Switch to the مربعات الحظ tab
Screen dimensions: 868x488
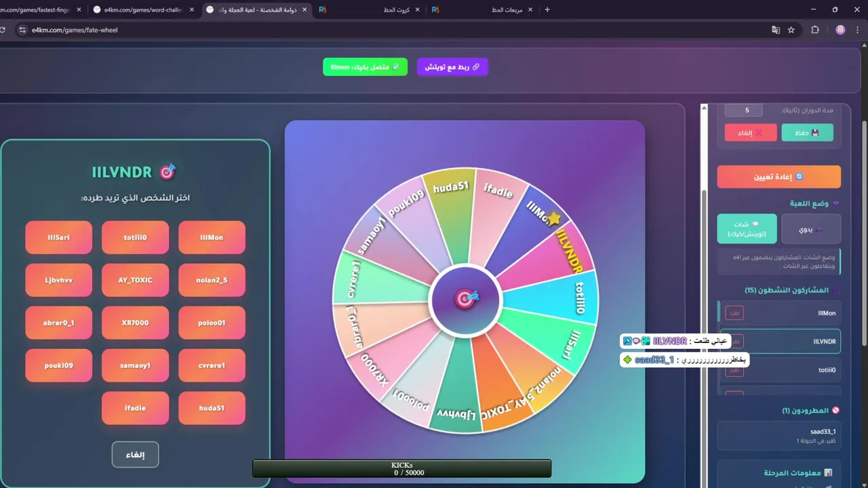(482, 9)
